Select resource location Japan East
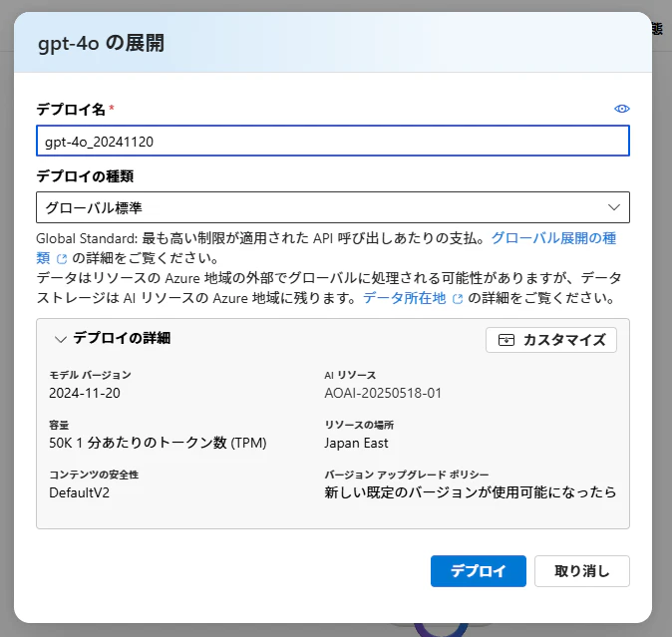The width and height of the screenshot is (672, 637). pyautogui.click(x=356, y=443)
